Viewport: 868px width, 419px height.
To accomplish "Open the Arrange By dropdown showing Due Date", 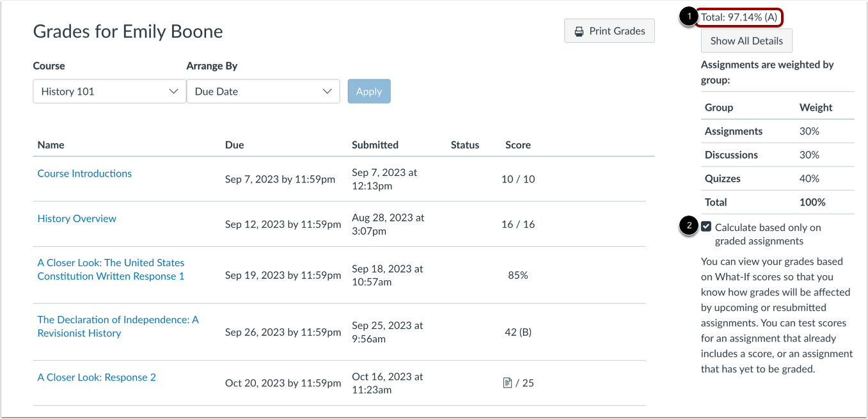I will click(x=263, y=91).
